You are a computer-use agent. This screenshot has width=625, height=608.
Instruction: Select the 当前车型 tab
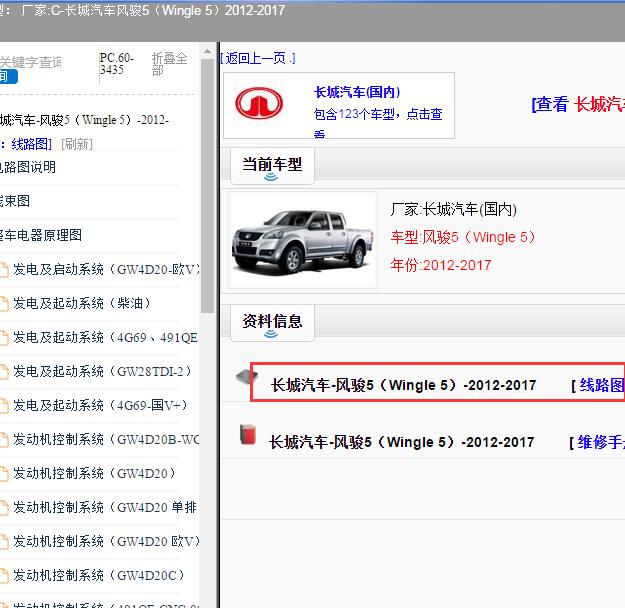tap(272, 166)
